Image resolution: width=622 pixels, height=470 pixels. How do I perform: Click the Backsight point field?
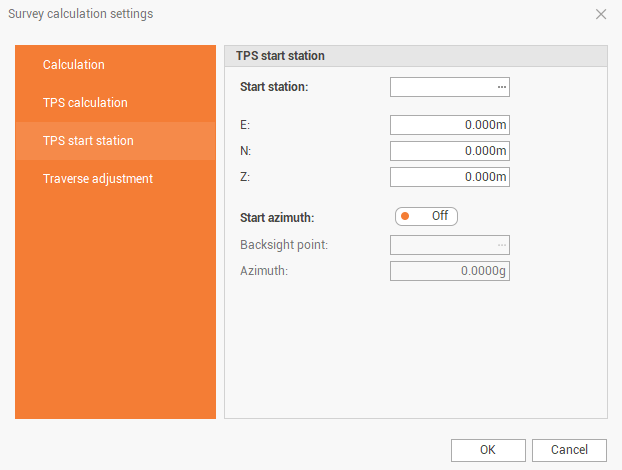(441, 245)
